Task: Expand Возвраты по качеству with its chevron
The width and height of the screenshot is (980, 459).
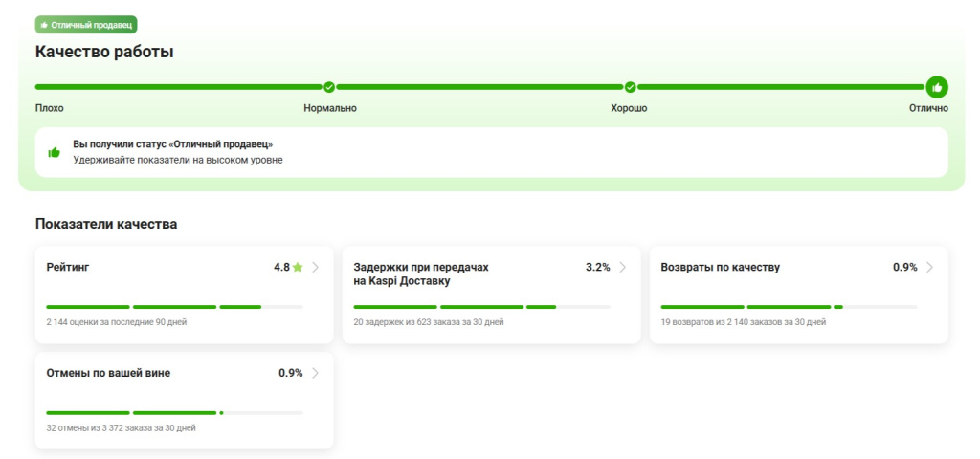Action: (x=930, y=268)
